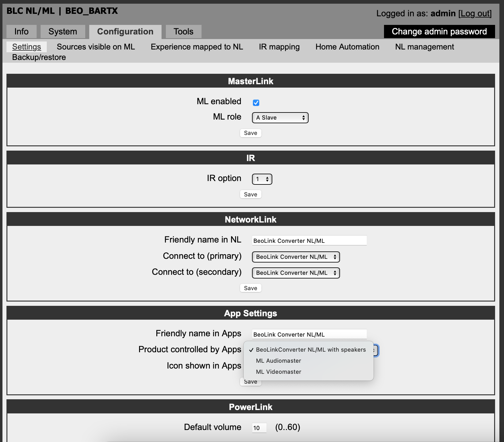Image resolution: width=504 pixels, height=442 pixels.
Task: Click the Log out link
Action: pyautogui.click(x=475, y=14)
